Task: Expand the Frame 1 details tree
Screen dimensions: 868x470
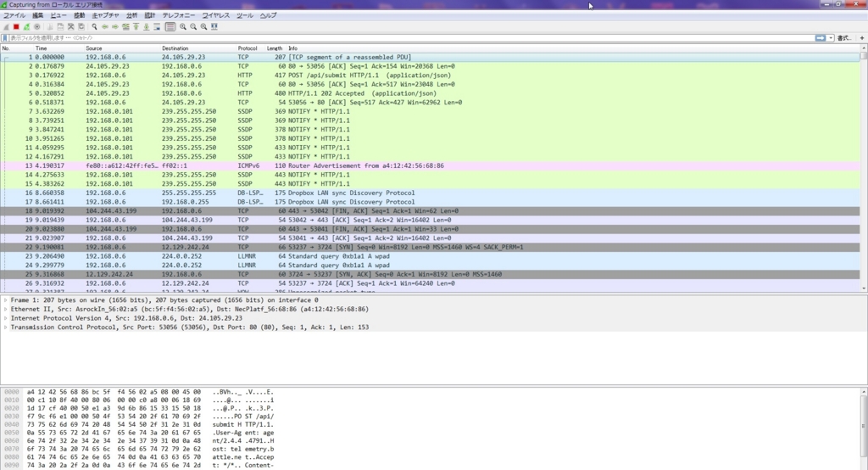Action: pyautogui.click(x=6, y=299)
